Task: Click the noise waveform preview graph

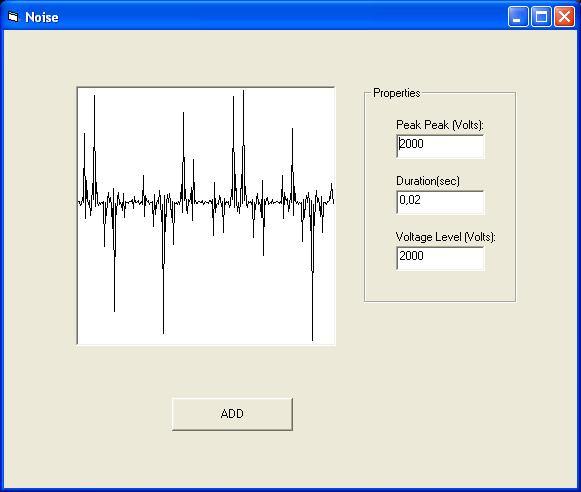Action: point(206,216)
